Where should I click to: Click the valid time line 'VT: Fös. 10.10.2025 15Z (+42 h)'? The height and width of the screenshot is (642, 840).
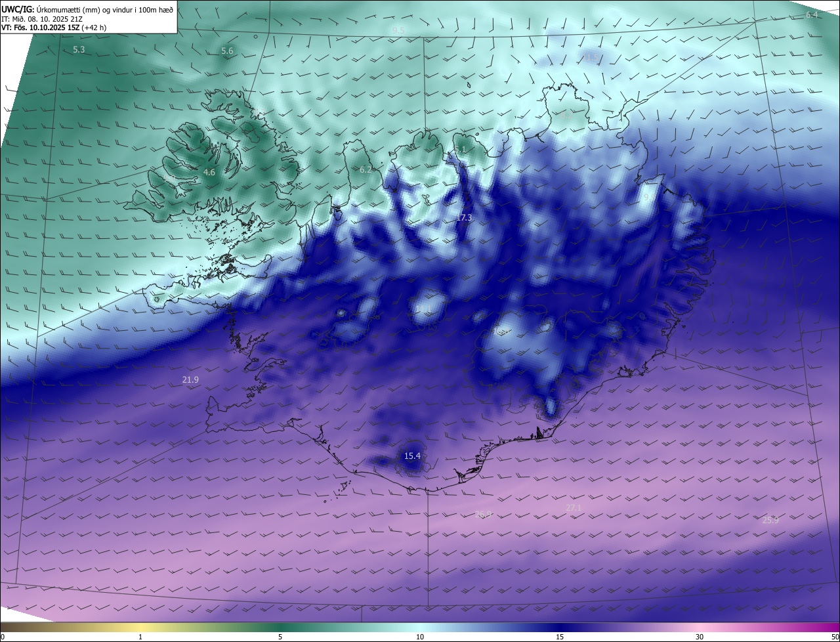coord(54,28)
